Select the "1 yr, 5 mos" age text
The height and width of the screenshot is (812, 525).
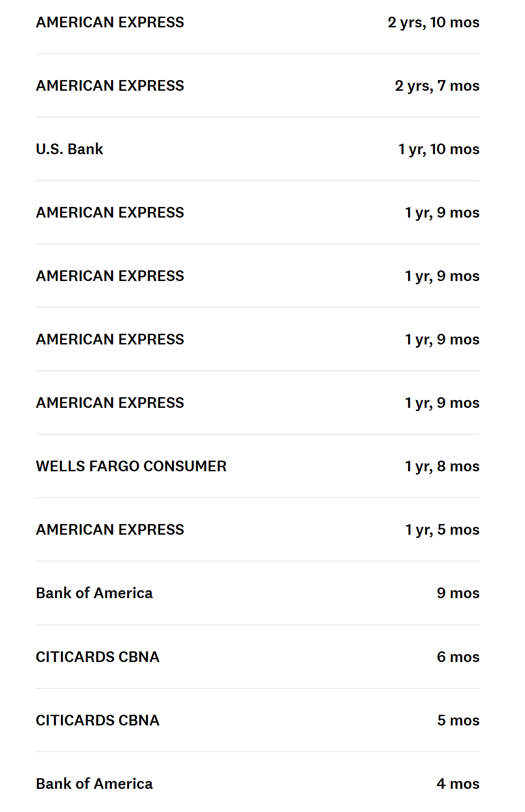click(442, 530)
